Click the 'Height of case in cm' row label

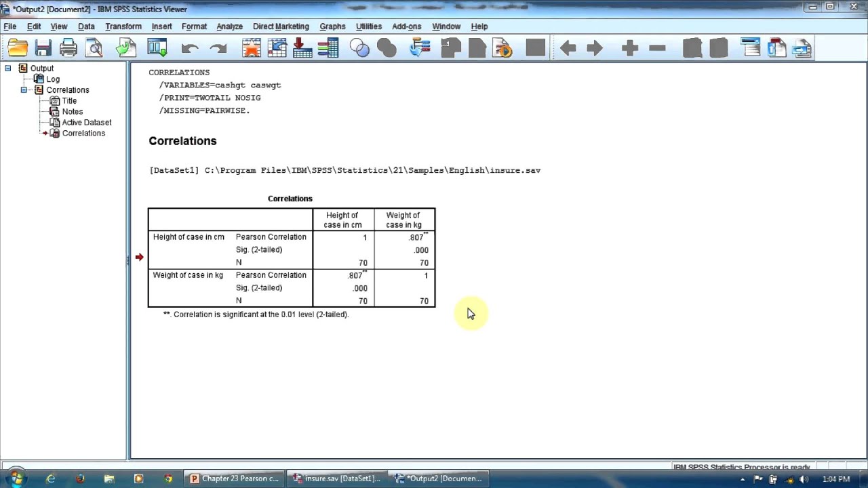pos(189,237)
